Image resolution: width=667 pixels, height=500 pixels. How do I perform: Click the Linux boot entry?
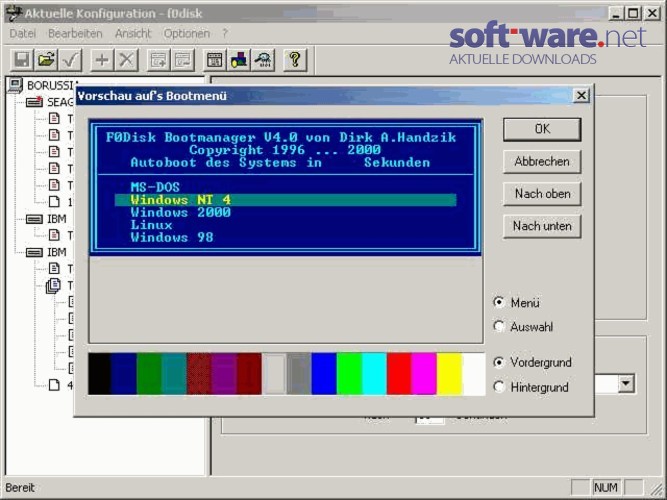point(151,225)
